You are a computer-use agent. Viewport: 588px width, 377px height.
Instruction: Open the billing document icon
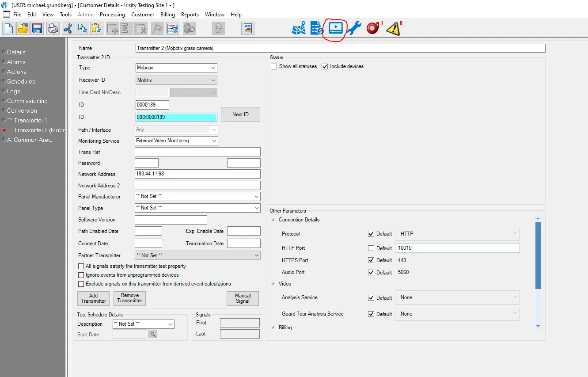(x=317, y=29)
